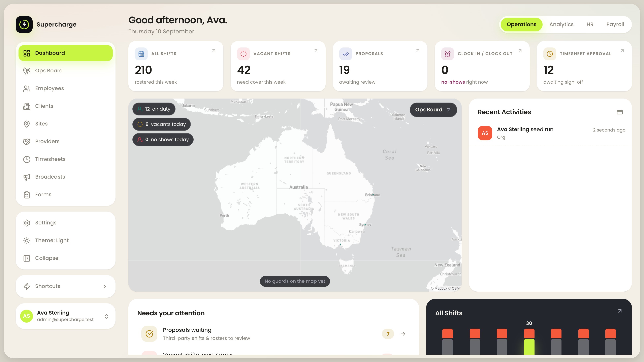Open the Providers handshake item

coord(65,141)
